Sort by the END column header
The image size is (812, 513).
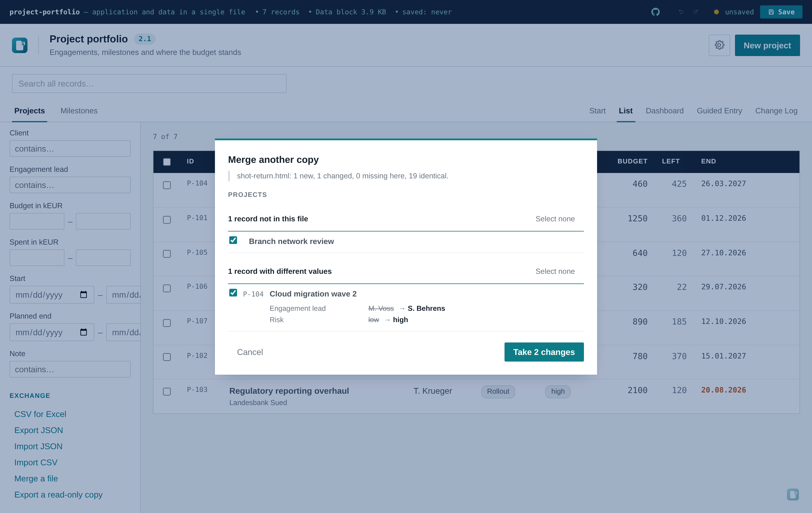pos(708,161)
